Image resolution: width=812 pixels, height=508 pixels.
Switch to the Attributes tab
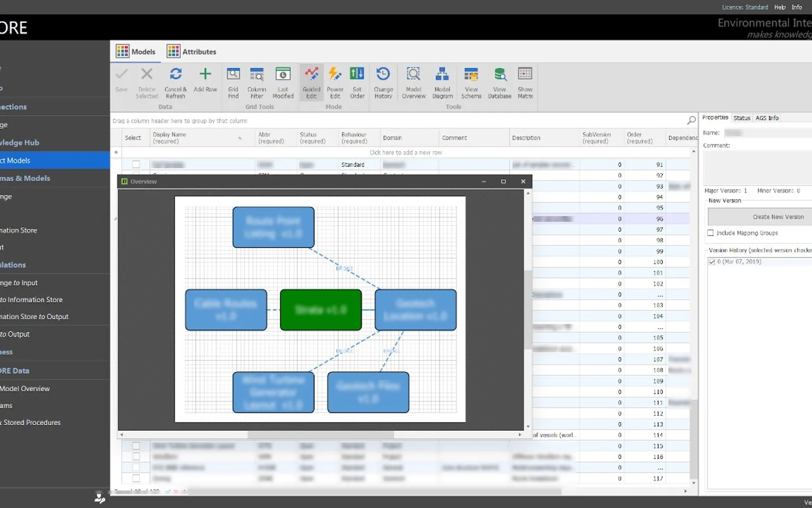(x=192, y=51)
